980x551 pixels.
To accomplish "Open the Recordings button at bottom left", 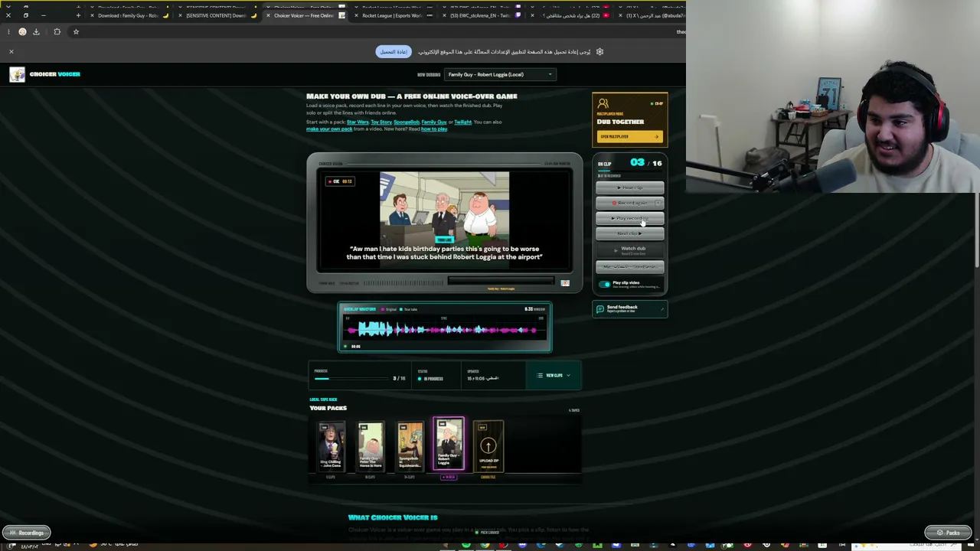I will pyautogui.click(x=27, y=533).
